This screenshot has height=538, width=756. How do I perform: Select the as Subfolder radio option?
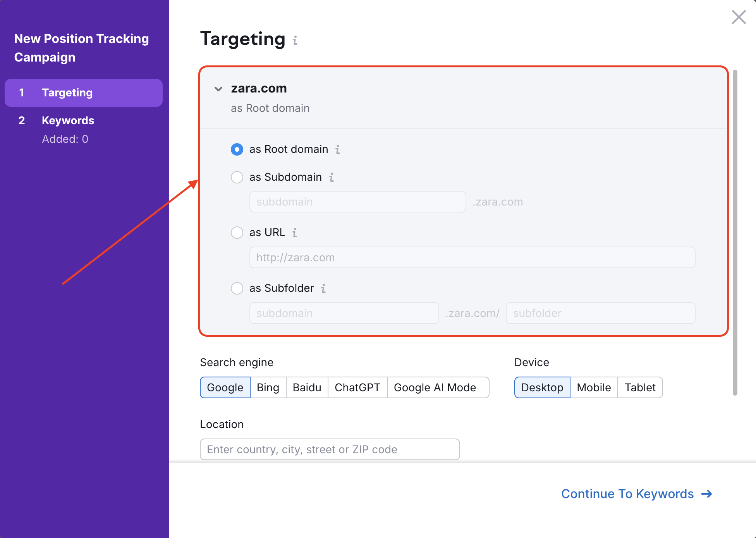pyautogui.click(x=237, y=288)
